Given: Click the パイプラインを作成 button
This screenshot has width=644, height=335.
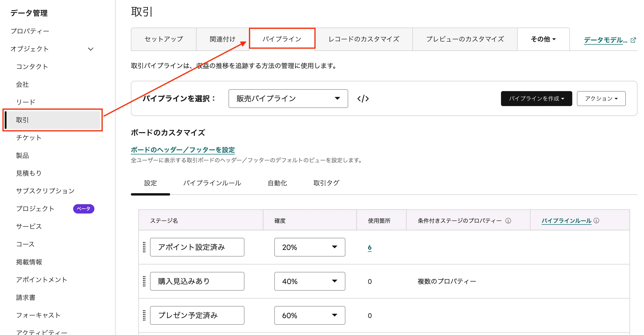Looking at the screenshot, I should (536, 99).
